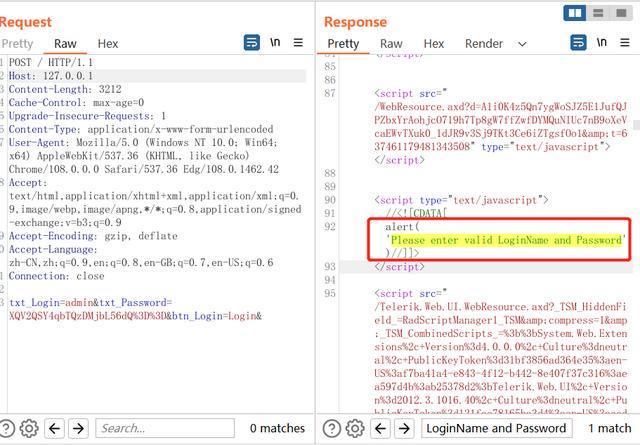Go to next match in Request search
Image resolution: width=640 pixels, height=445 pixels.
(x=78, y=428)
